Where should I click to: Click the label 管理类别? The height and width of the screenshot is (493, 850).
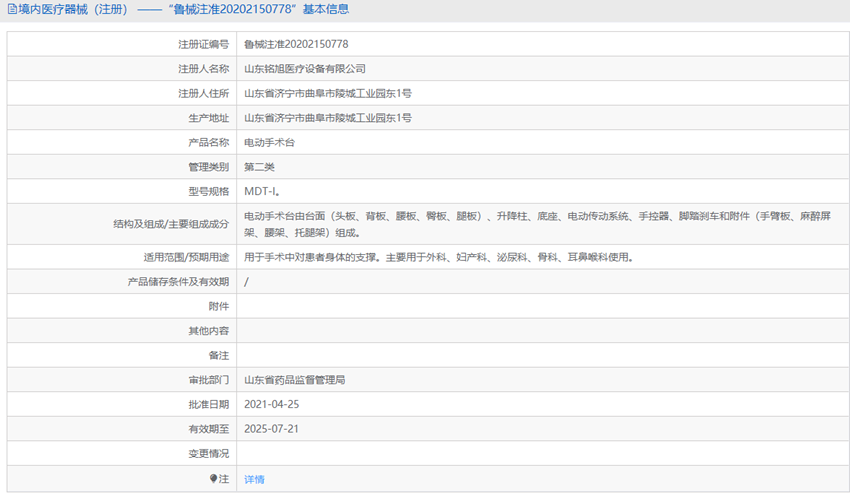(209, 167)
